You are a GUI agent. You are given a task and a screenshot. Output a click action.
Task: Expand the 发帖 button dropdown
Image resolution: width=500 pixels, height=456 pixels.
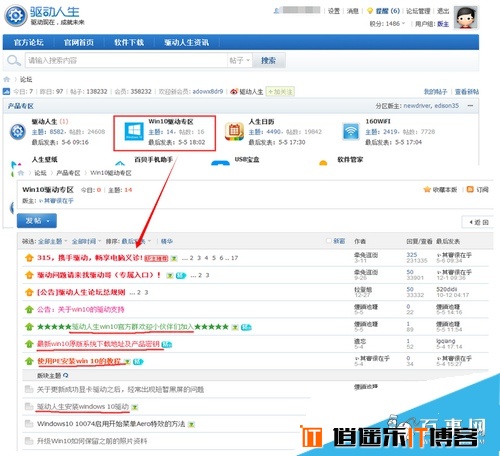[48, 221]
